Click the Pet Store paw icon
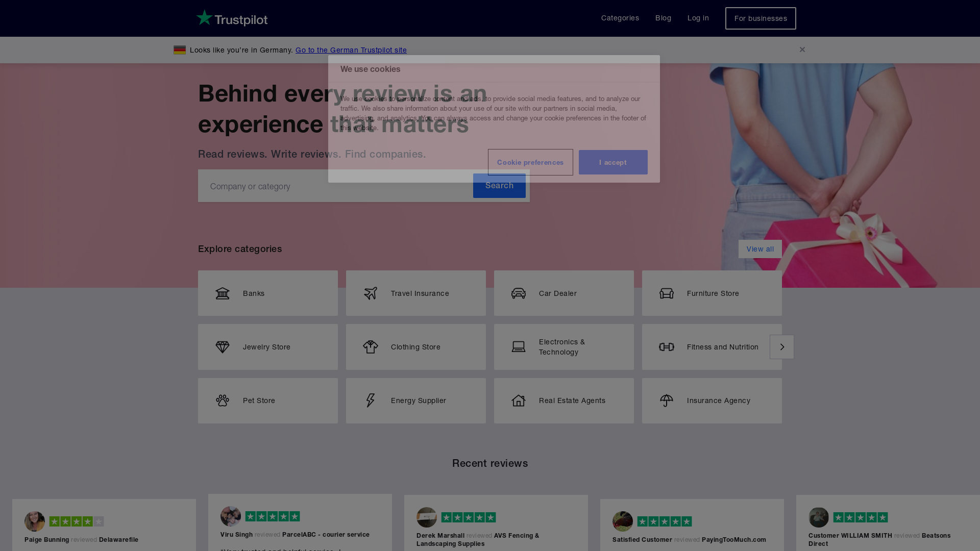Image resolution: width=980 pixels, height=551 pixels. (223, 400)
